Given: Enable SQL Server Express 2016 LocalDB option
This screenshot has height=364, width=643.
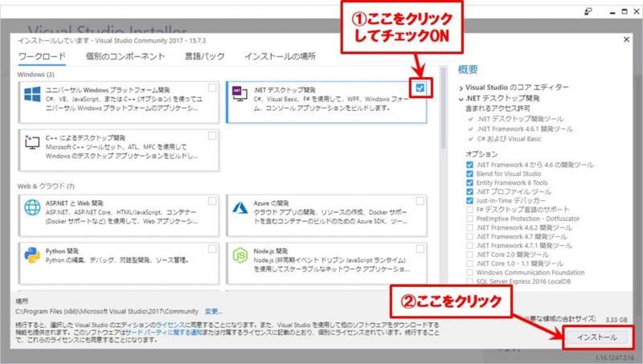Looking at the screenshot, I should tap(469, 281).
